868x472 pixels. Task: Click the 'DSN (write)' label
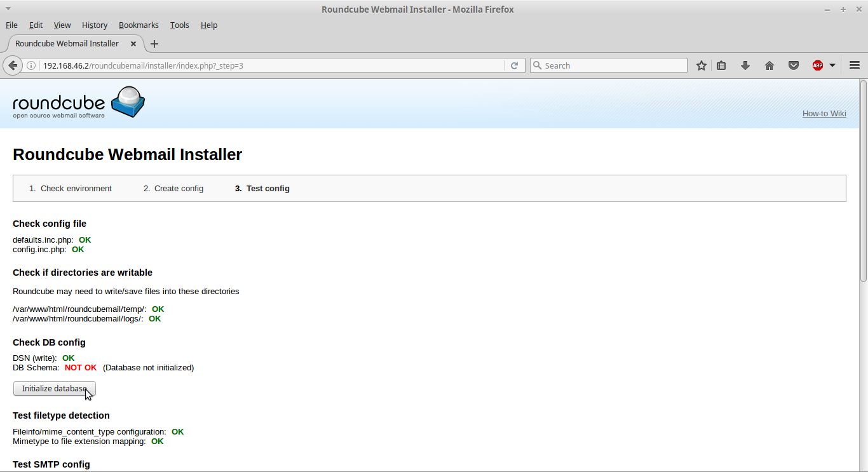pos(35,358)
